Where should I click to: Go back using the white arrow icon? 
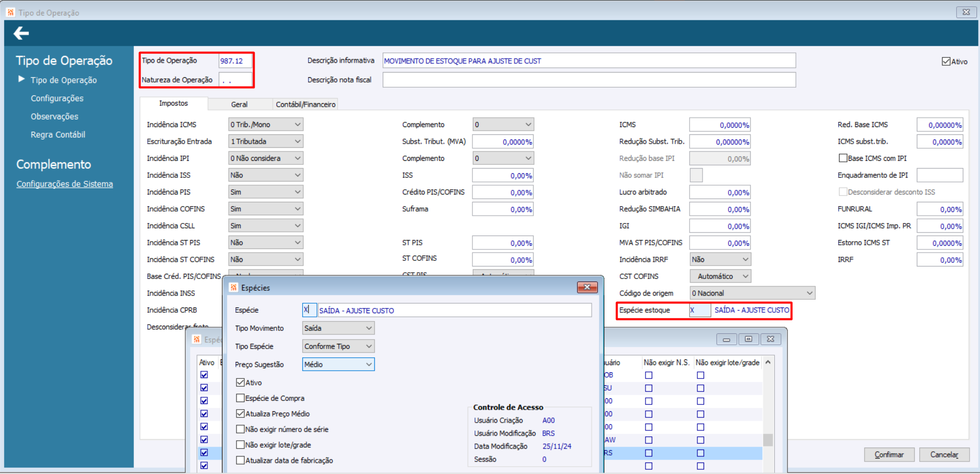(21, 34)
